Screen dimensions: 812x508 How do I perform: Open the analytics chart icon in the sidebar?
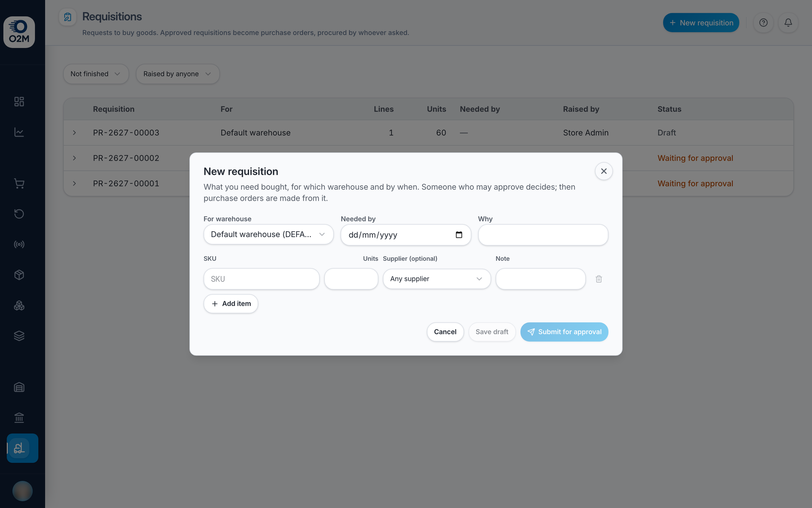pos(19,132)
